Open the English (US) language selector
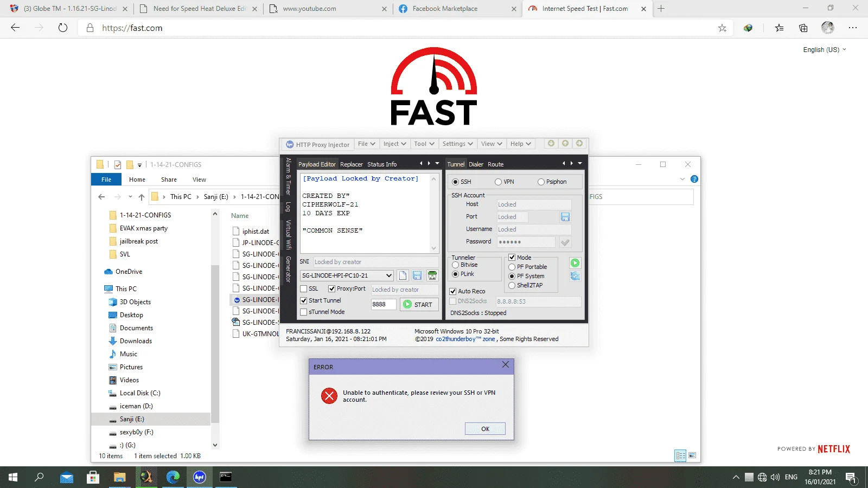Image resolution: width=868 pixels, height=488 pixels. [x=825, y=49]
